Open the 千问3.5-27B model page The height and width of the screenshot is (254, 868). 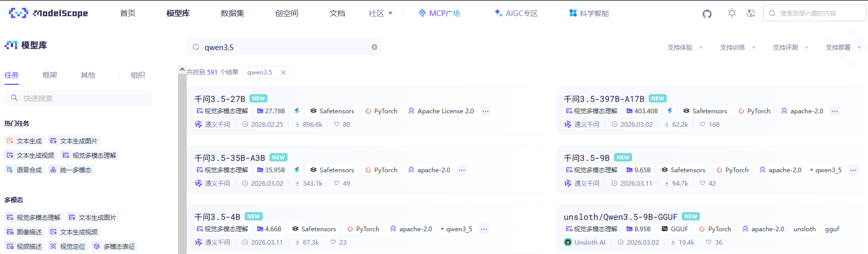[x=220, y=99]
